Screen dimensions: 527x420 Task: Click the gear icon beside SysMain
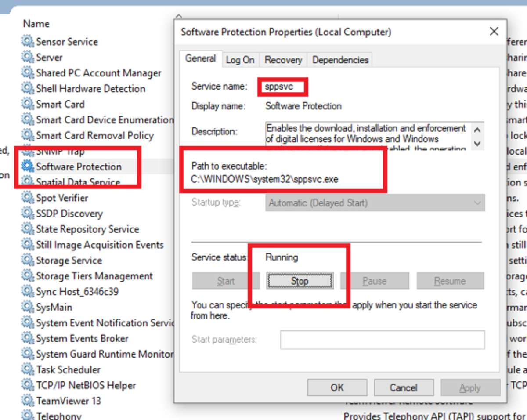[28, 307]
